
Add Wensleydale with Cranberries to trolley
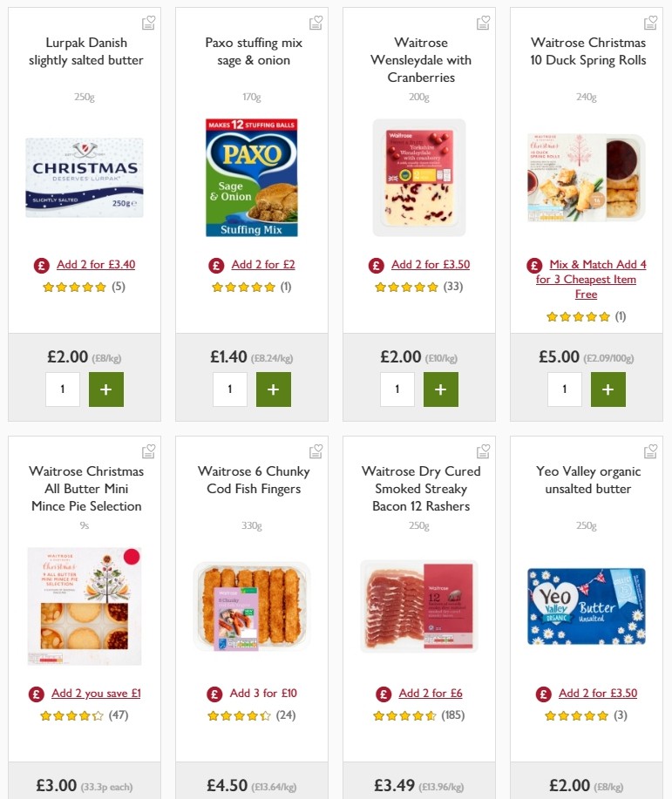(441, 389)
